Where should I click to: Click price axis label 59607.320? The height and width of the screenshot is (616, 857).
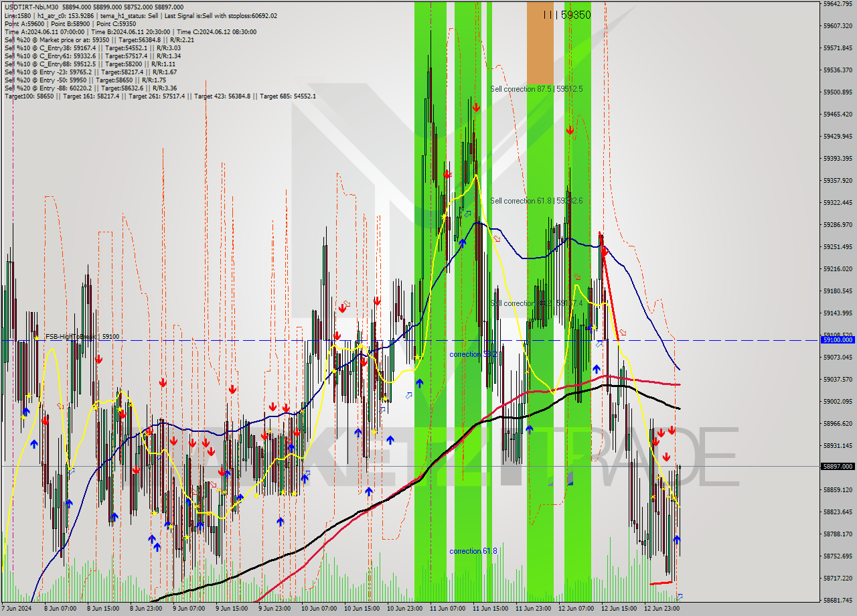[x=838, y=25]
